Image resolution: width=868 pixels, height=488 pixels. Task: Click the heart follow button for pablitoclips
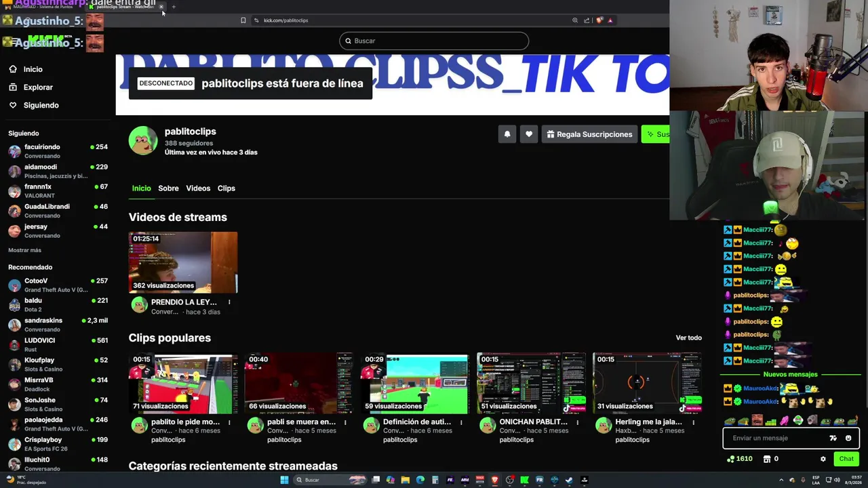(x=529, y=134)
